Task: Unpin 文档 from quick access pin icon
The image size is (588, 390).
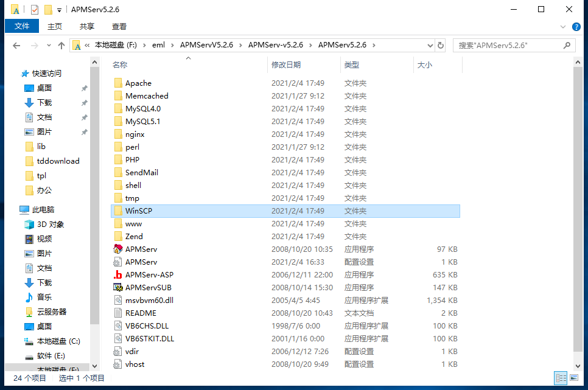Action: [85, 117]
